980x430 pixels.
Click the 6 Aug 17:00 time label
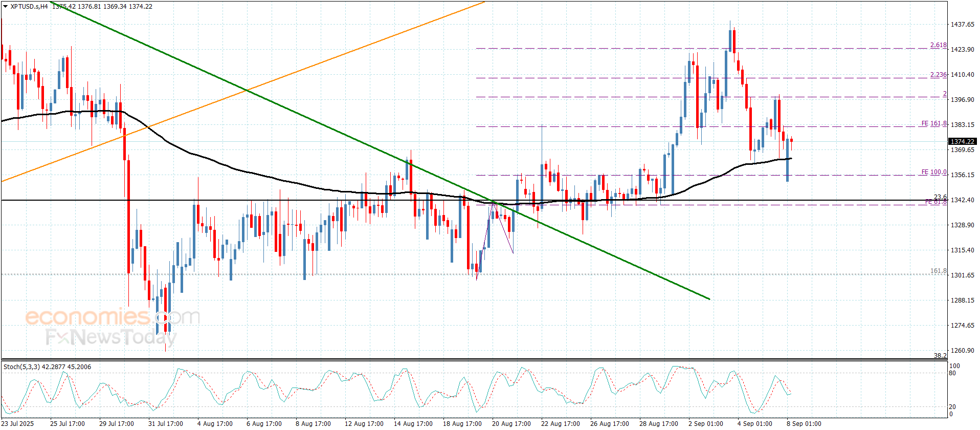tap(264, 424)
